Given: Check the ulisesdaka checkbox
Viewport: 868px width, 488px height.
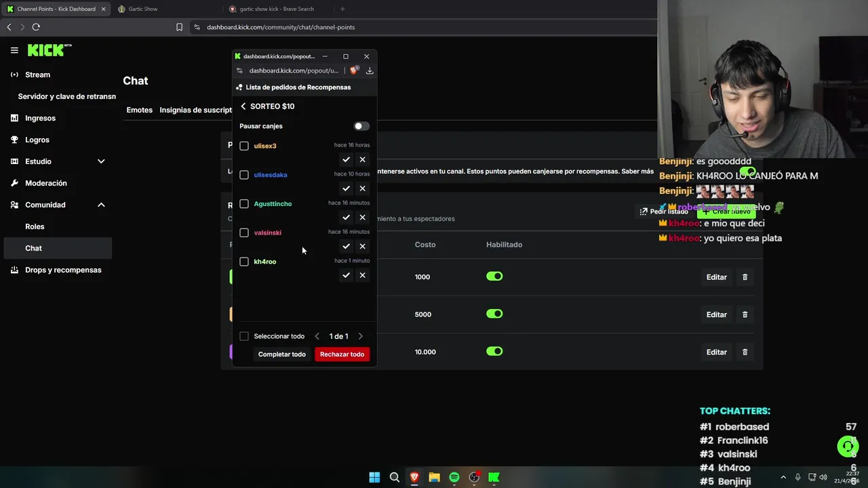Looking at the screenshot, I should pyautogui.click(x=244, y=175).
